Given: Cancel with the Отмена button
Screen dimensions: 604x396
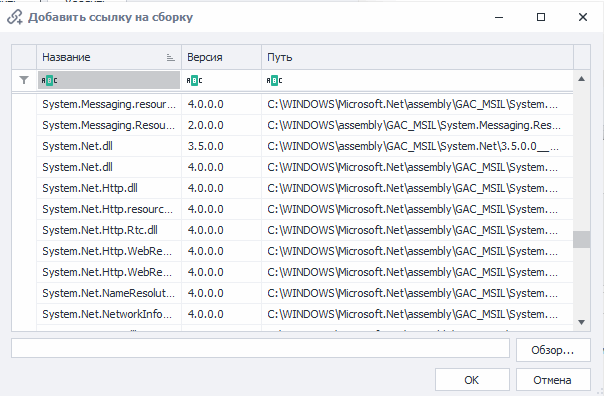Looking at the screenshot, I should 553,380.
